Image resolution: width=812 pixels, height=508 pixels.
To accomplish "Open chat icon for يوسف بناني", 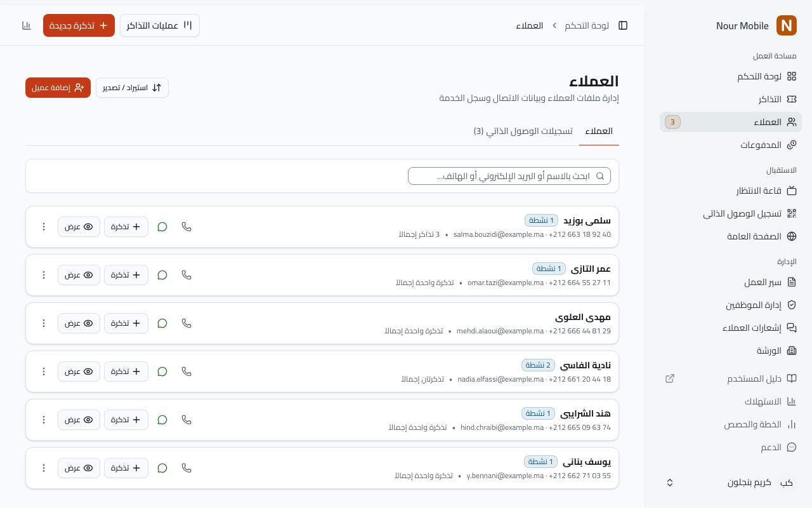I will click(162, 468).
